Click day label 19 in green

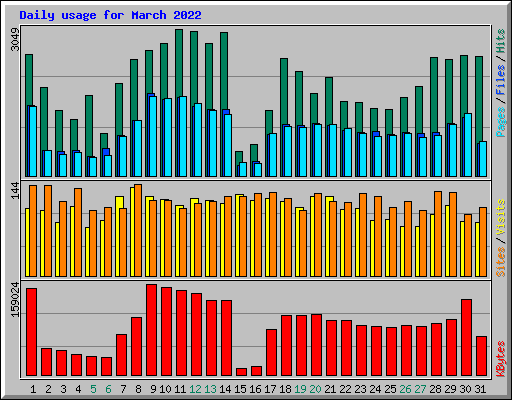pos(300,389)
